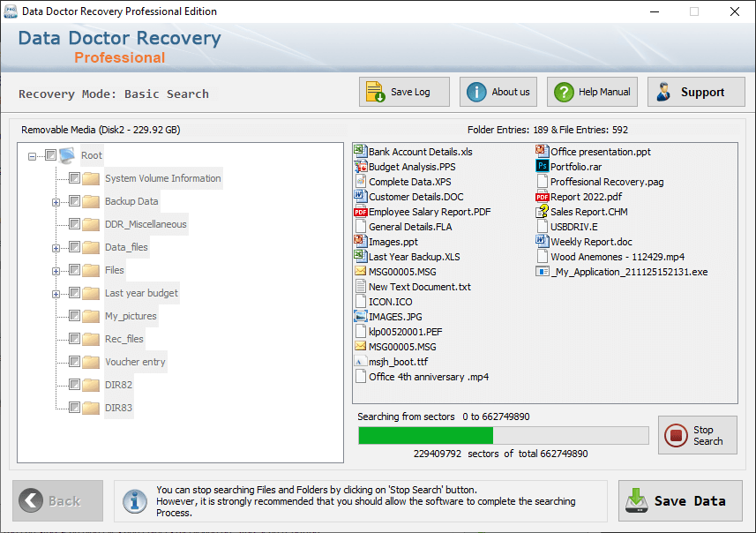756x533 pixels.
Task: Check the System Volume Information folder checkbox
Action: pyautogui.click(x=74, y=178)
